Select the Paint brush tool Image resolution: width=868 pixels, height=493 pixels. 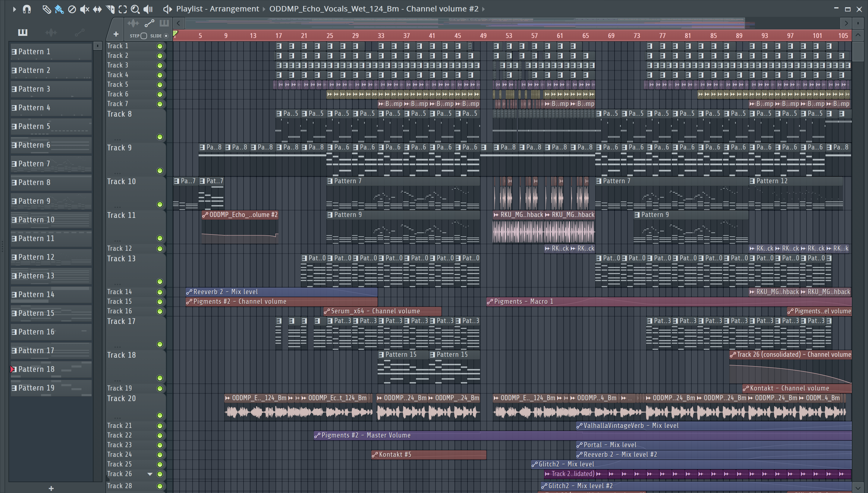(59, 9)
